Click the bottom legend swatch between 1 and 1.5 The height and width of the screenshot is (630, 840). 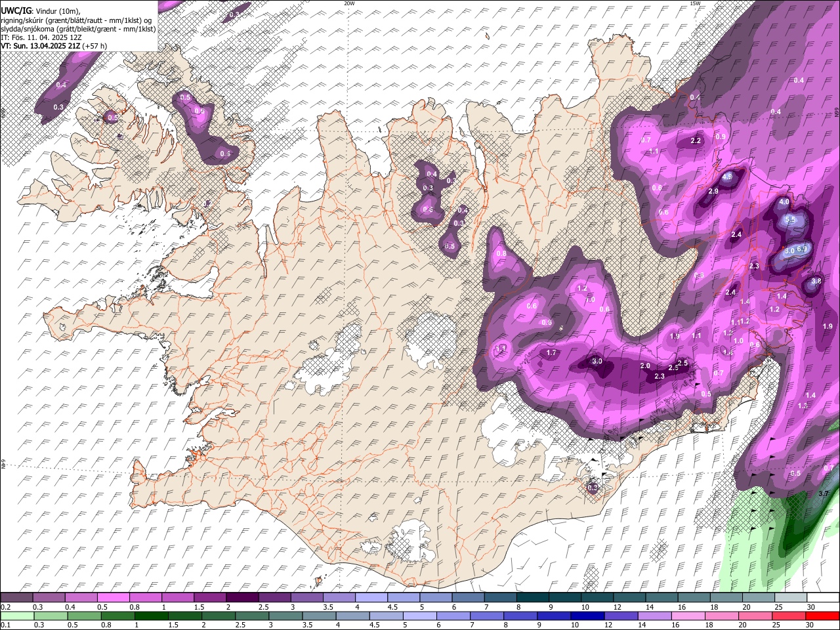click(x=150, y=616)
